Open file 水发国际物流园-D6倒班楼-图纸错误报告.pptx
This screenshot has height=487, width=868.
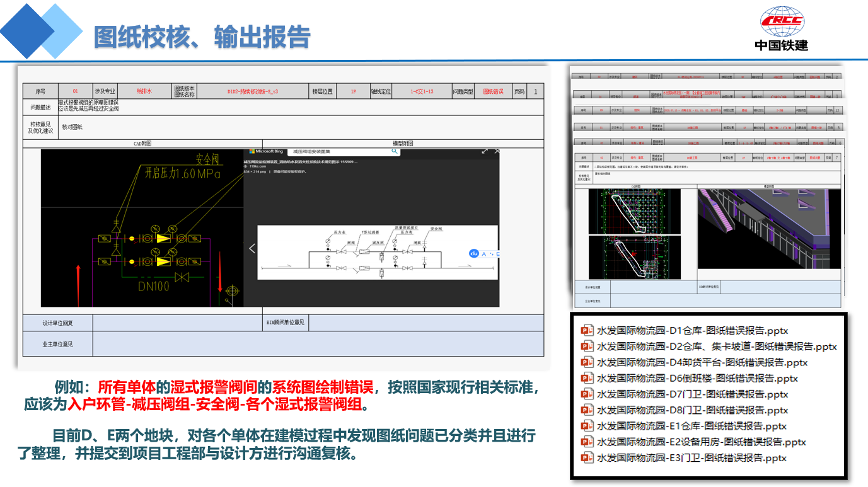[697, 378]
